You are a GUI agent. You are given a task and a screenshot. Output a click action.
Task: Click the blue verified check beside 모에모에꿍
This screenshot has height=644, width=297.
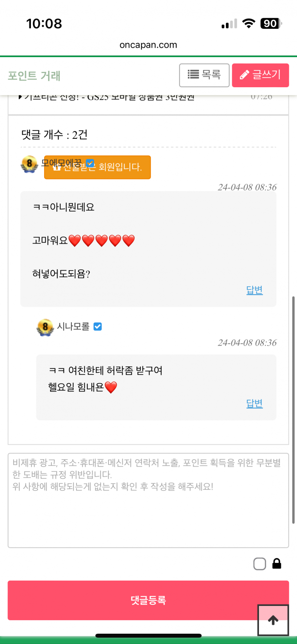[90, 163]
